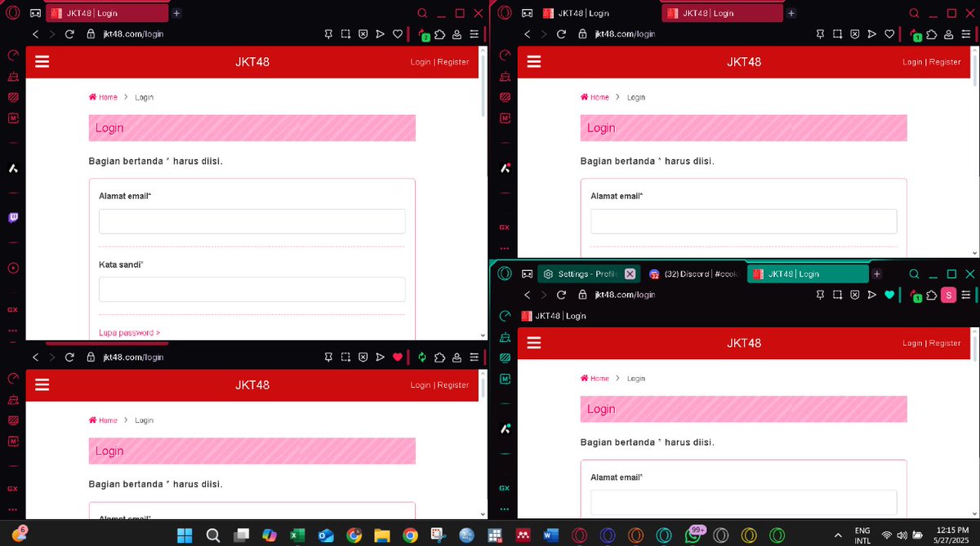The width and height of the screenshot is (980, 546).
Task: Click the Kata sandi field in top-left window
Action: click(x=252, y=290)
